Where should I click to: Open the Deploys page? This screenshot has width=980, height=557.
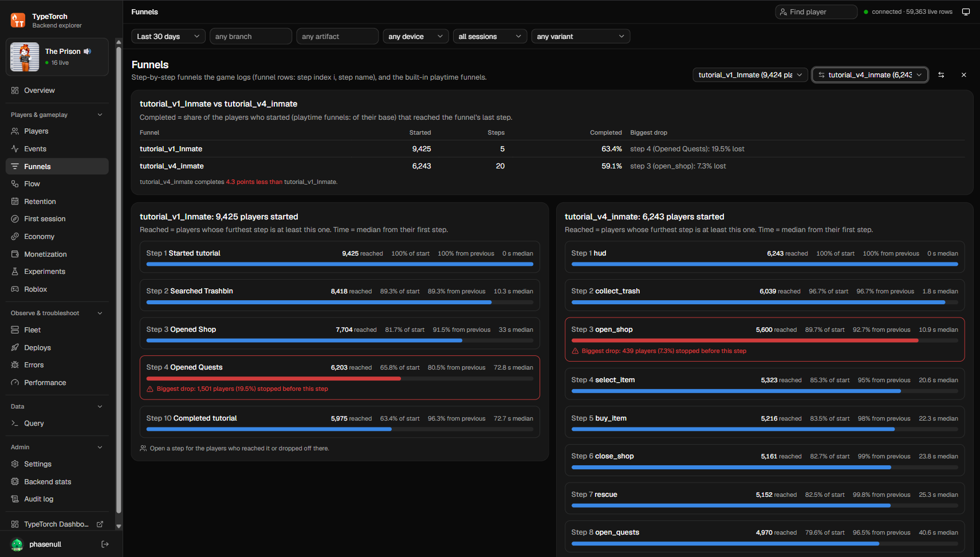click(x=57, y=348)
